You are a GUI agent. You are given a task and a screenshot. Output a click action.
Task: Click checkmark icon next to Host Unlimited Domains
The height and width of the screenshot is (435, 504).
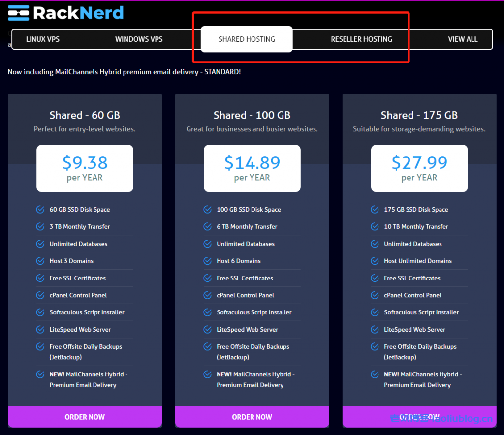point(375,261)
